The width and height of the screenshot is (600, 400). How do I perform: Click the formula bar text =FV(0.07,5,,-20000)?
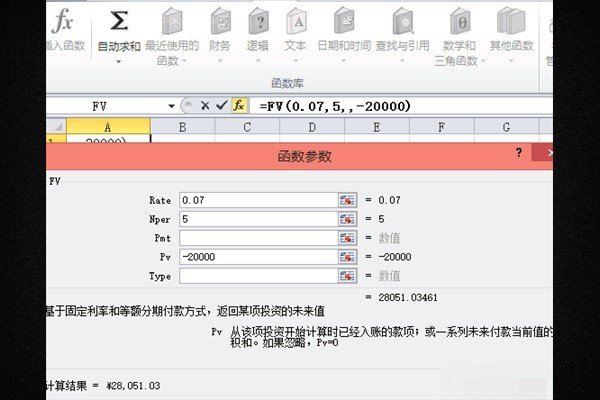coord(335,106)
